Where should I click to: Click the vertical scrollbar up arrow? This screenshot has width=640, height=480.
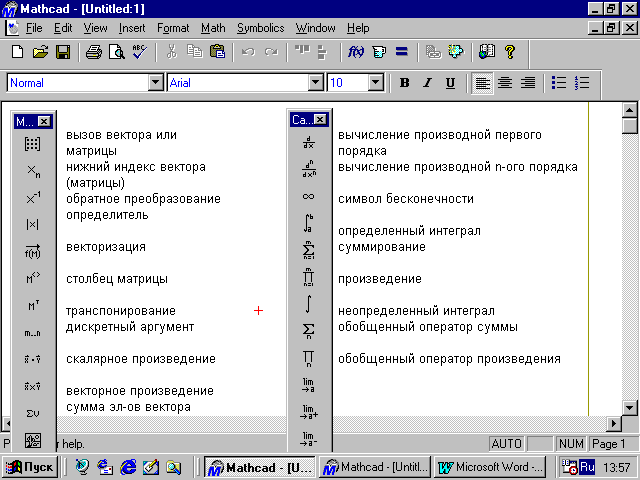point(629,110)
